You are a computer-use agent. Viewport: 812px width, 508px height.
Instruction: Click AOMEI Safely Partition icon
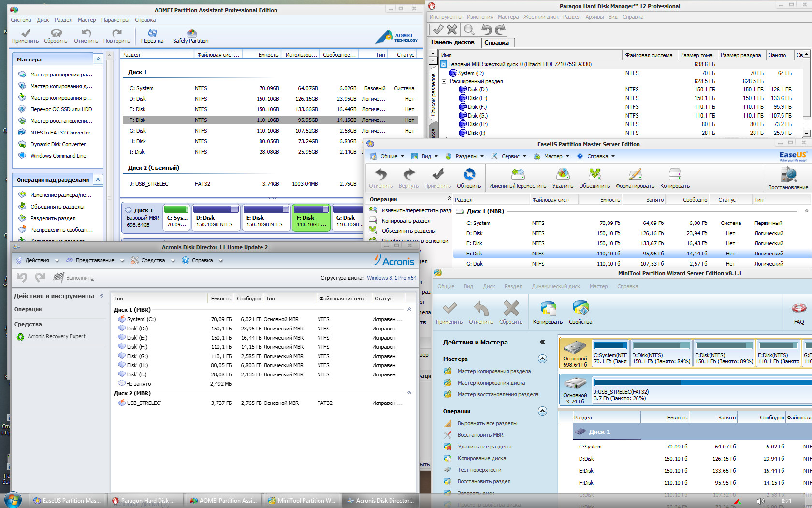click(x=191, y=33)
